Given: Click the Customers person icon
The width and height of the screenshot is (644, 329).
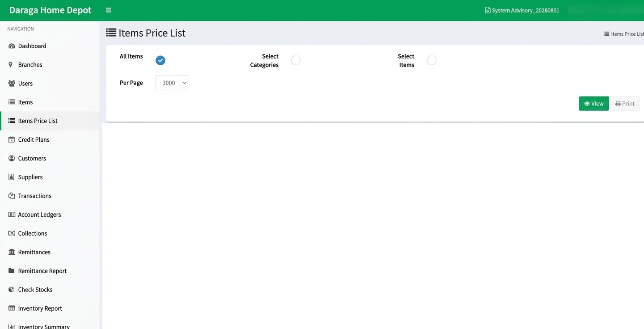Looking at the screenshot, I should [x=12, y=159].
